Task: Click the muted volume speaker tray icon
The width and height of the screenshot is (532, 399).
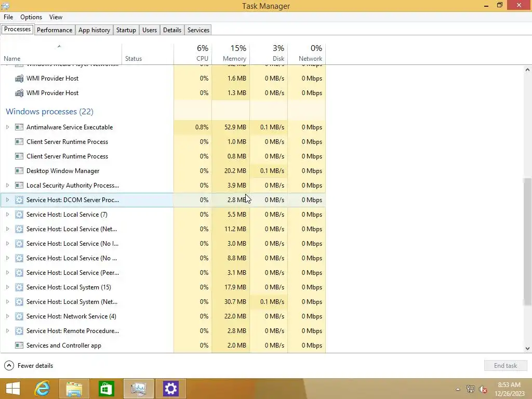Action: (x=483, y=389)
